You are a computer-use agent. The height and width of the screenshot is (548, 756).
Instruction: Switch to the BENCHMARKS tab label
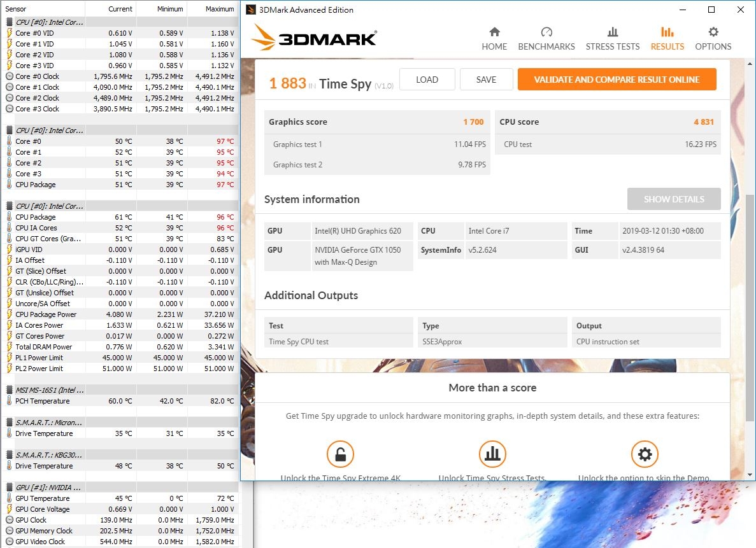(x=546, y=46)
